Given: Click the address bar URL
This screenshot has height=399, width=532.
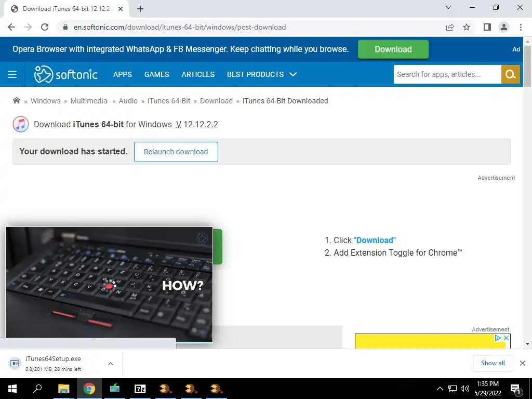Looking at the screenshot, I should [179, 27].
